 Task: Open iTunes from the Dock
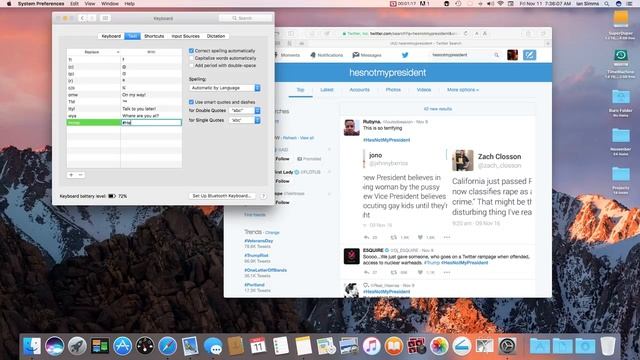click(x=371, y=346)
